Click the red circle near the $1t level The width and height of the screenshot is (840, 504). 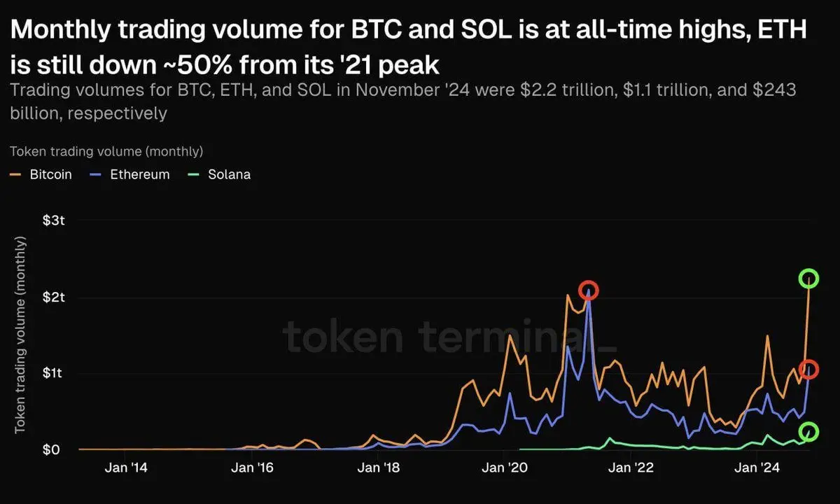point(809,369)
